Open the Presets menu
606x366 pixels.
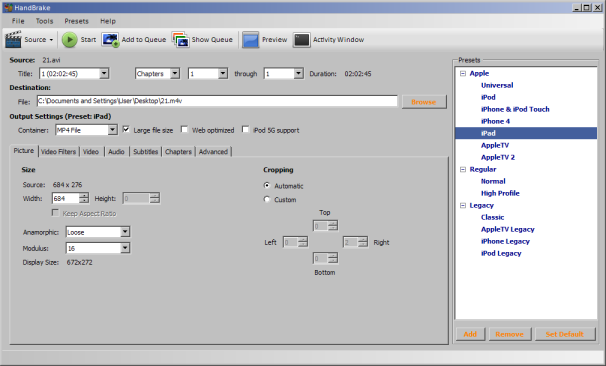pos(76,21)
